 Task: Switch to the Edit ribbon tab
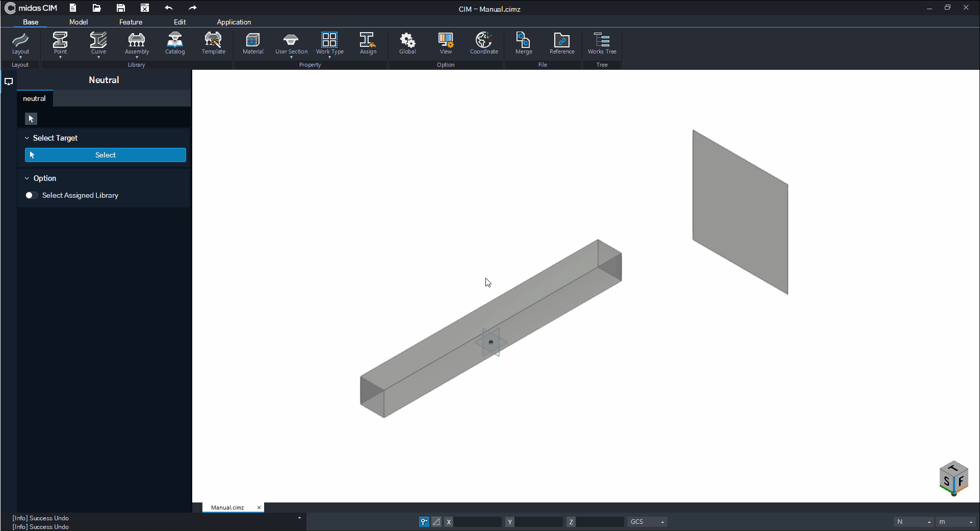(x=179, y=22)
